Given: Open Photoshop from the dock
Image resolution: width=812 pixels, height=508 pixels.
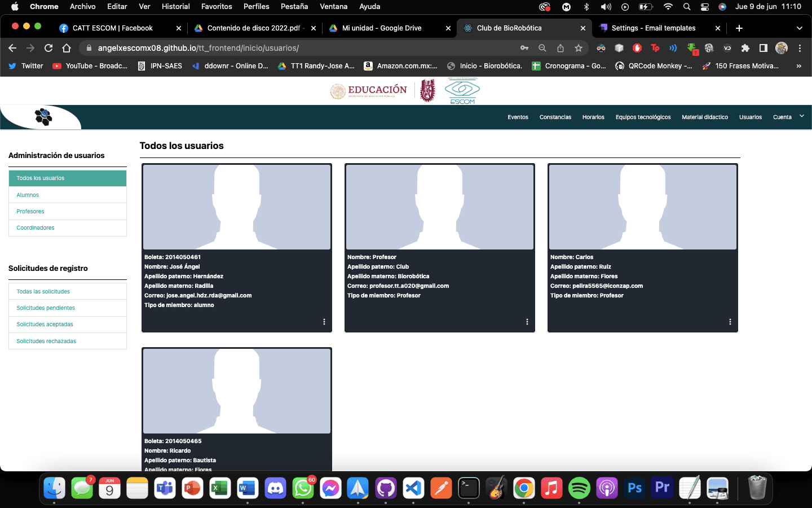Looking at the screenshot, I should click(634, 488).
